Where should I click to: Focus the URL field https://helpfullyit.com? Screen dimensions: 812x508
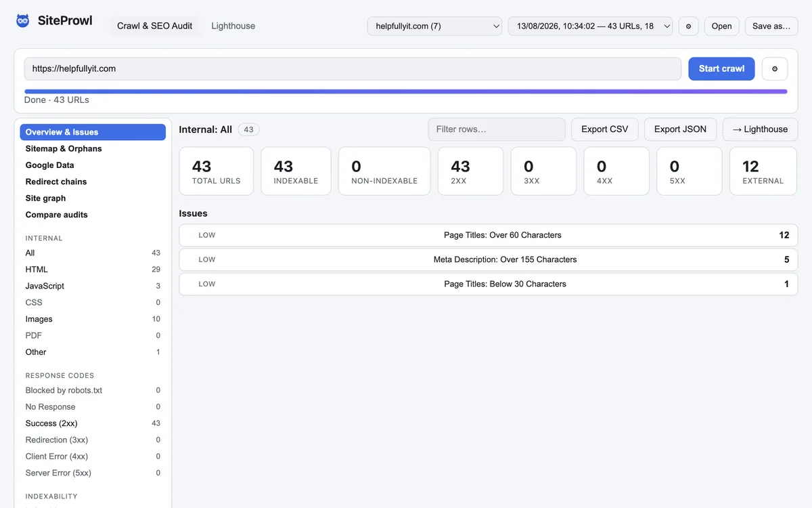click(x=353, y=68)
